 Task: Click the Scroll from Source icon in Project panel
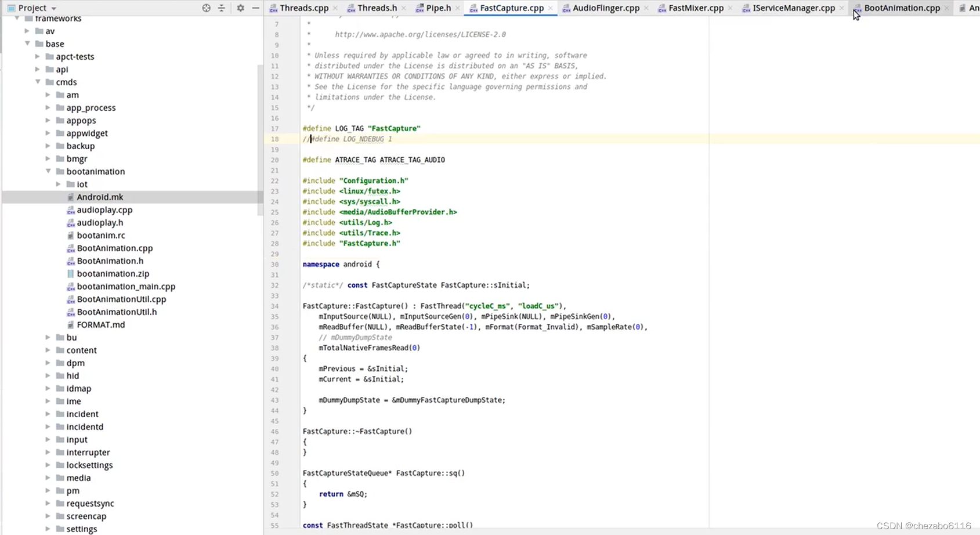pos(206,8)
